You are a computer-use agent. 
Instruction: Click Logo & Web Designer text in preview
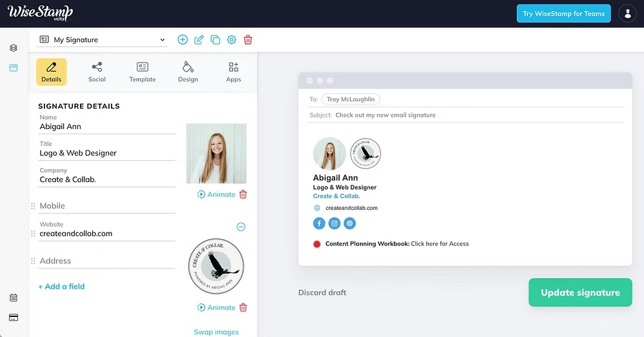pyautogui.click(x=345, y=187)
